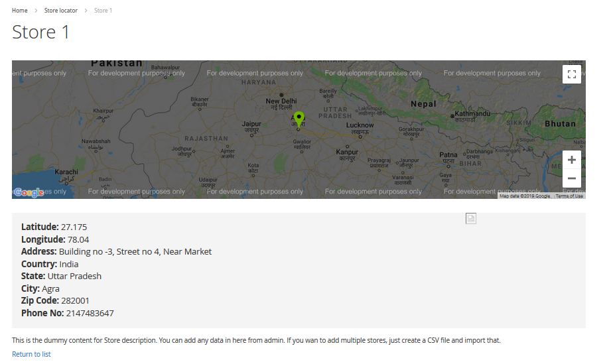Toggle fullscreen view of the map
The height and width of the screenshot is (364, 609).
click(572, 74)
